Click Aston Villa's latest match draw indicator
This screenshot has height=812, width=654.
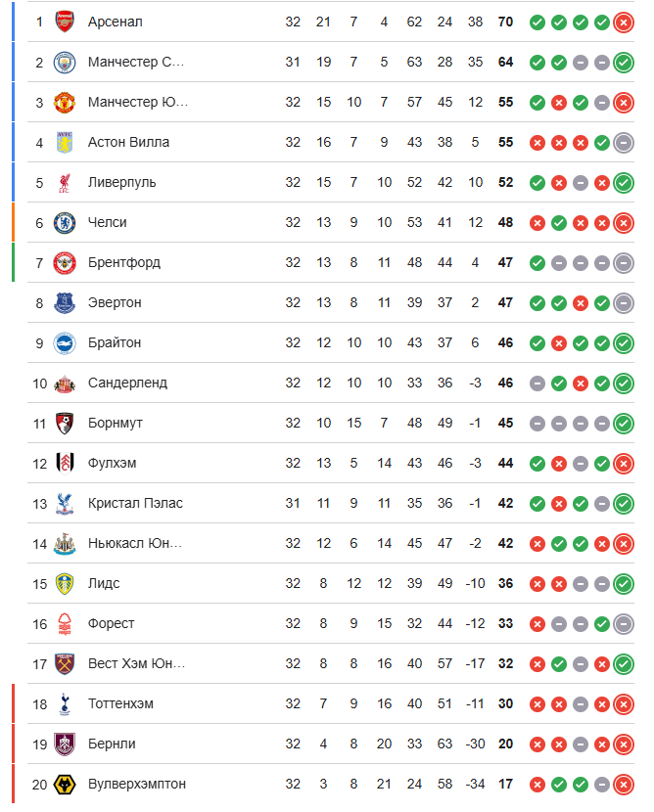click(x=624, y=142)
